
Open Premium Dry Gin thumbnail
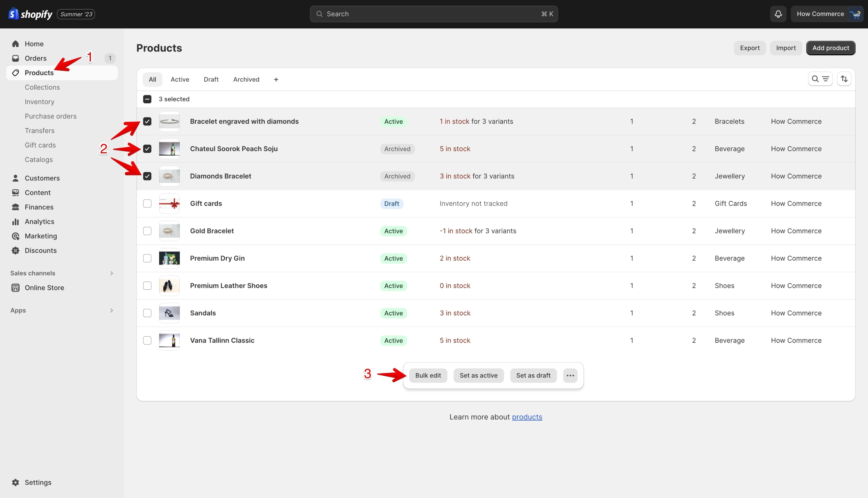(169, 258)
